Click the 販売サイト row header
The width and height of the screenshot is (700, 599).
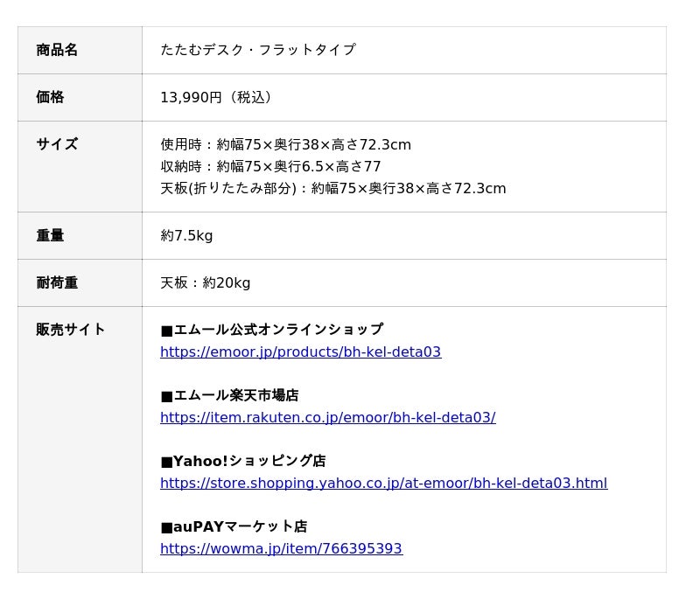pos(71,330)
